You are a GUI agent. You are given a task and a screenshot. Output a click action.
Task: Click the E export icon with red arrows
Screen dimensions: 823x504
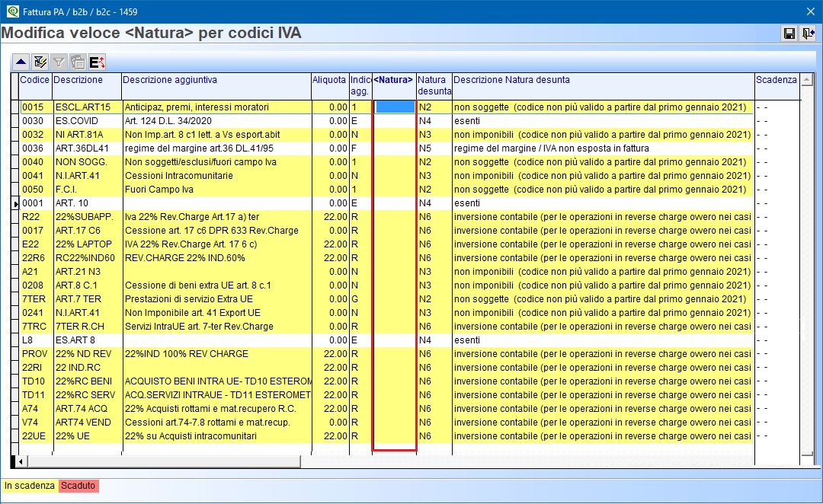pyautogui.click(x=97, y=62)
